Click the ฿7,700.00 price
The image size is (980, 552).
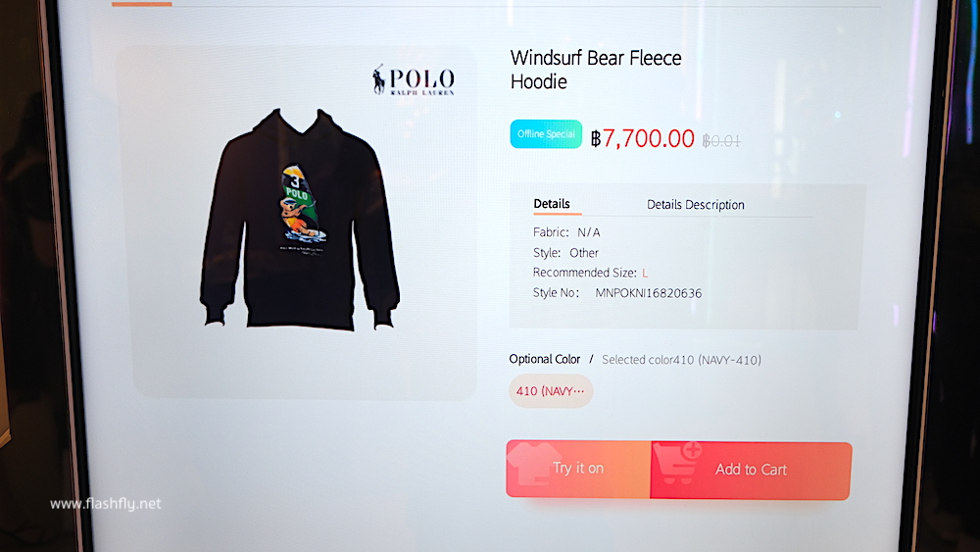click(643, 138)
